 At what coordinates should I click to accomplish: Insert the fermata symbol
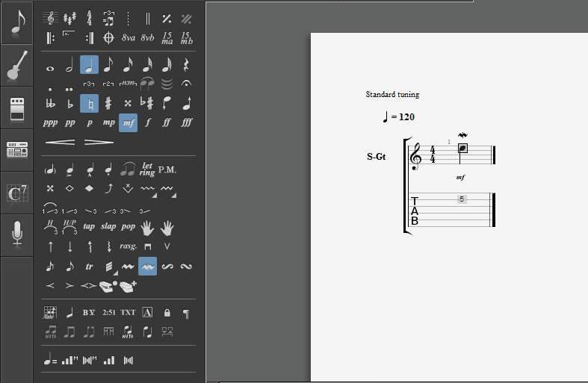[x=186, y=84]
